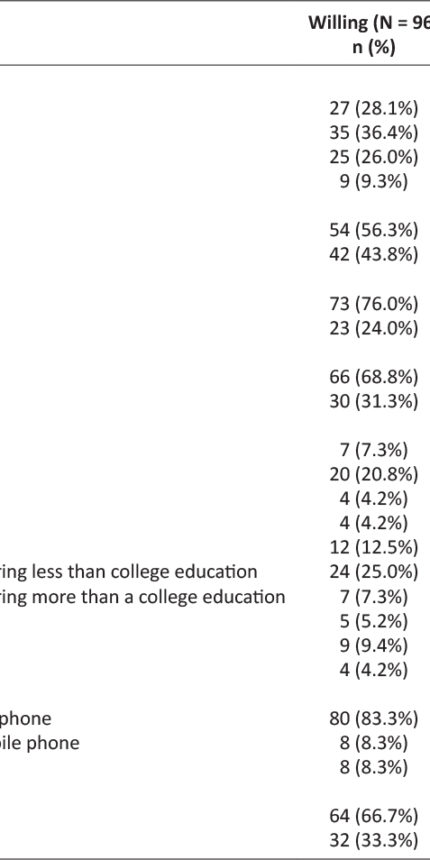
Task: Click the 23 (24.0%) cell
Action: [374, 328]
